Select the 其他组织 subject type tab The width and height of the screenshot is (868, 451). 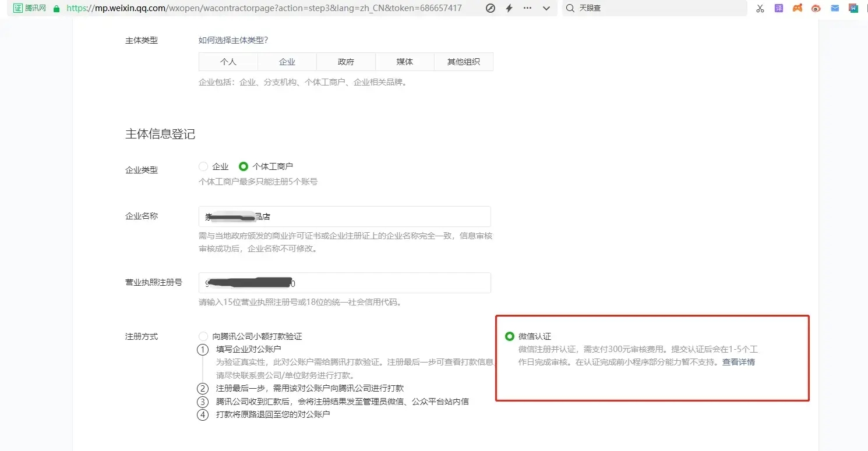coord(464,62)
